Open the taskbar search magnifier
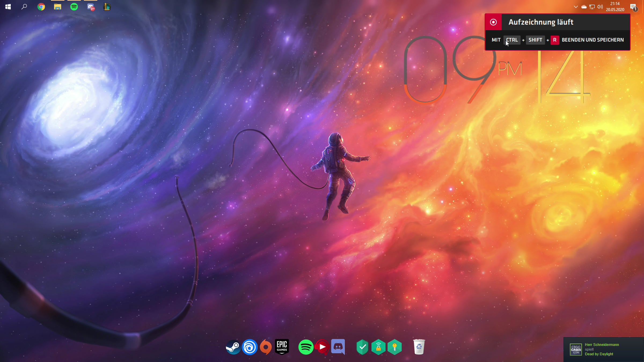This screenshot has height=362, width=644. coord(24,7)
